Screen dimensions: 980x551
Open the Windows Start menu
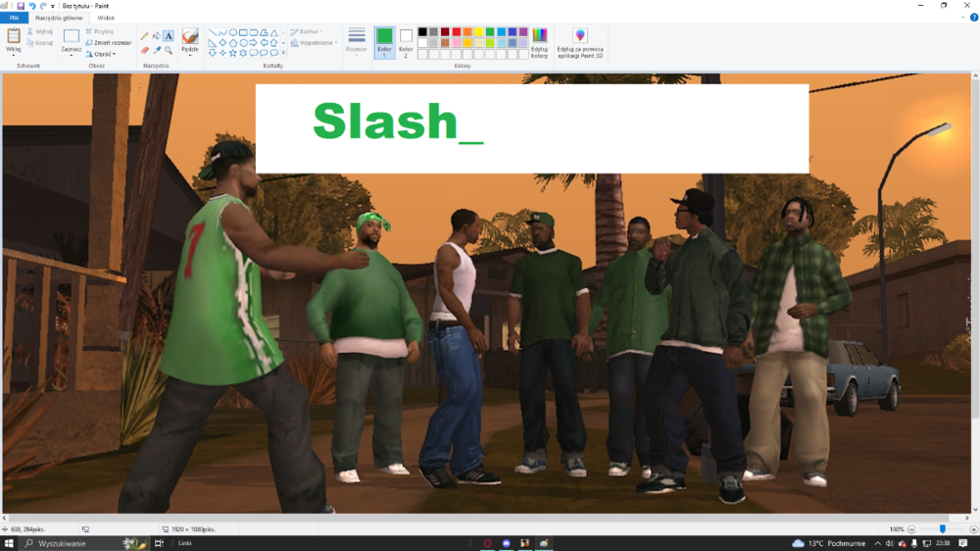[x=9, y=543]
